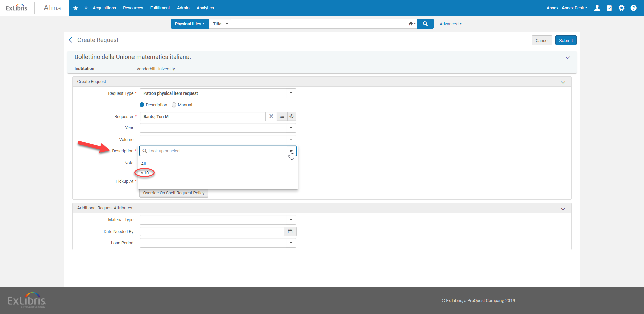Clear the Requester field with X icon
Viewport: 644px width, 314px height.
tap(271, 116)
